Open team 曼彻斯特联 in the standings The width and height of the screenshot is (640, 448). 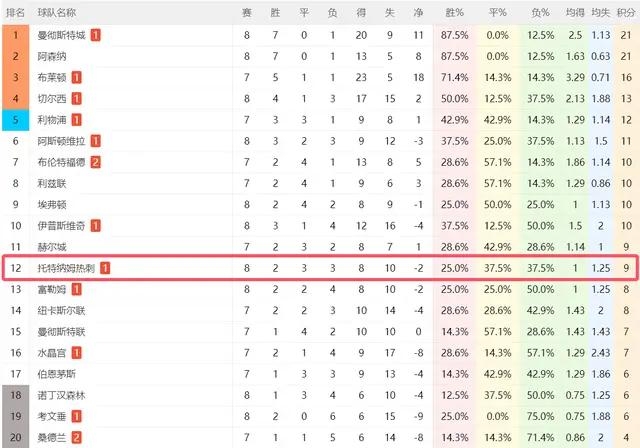pyautogui.click(x=62, y=332)
